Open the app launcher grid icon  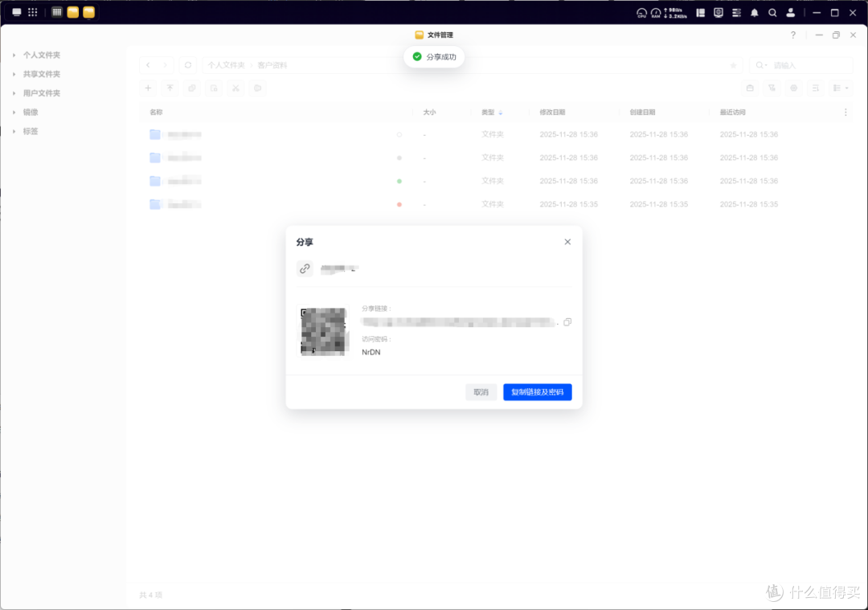(33, 12)
